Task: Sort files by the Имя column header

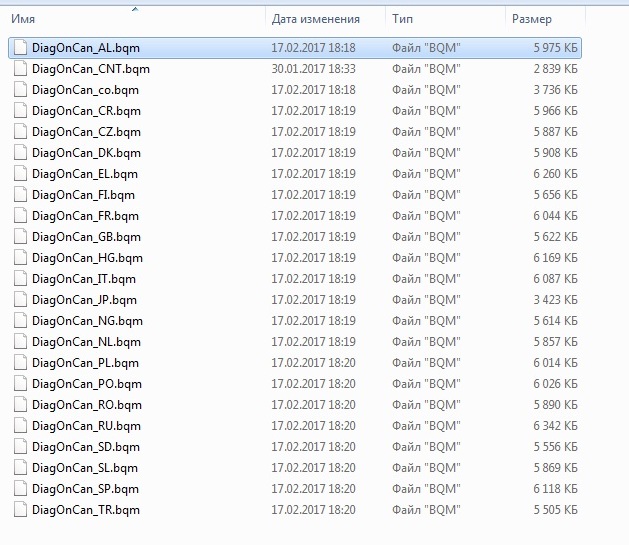Action: coord(23,19)
